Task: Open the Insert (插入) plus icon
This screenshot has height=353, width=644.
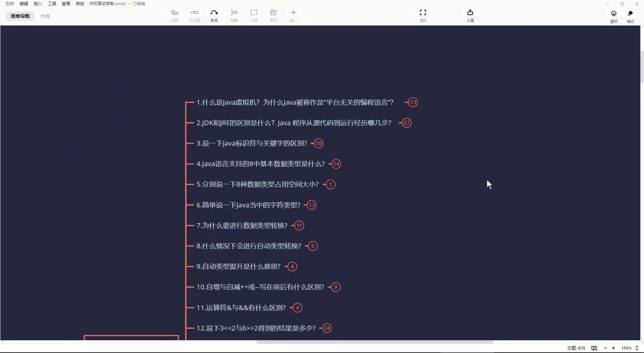Action: (293, 13)
